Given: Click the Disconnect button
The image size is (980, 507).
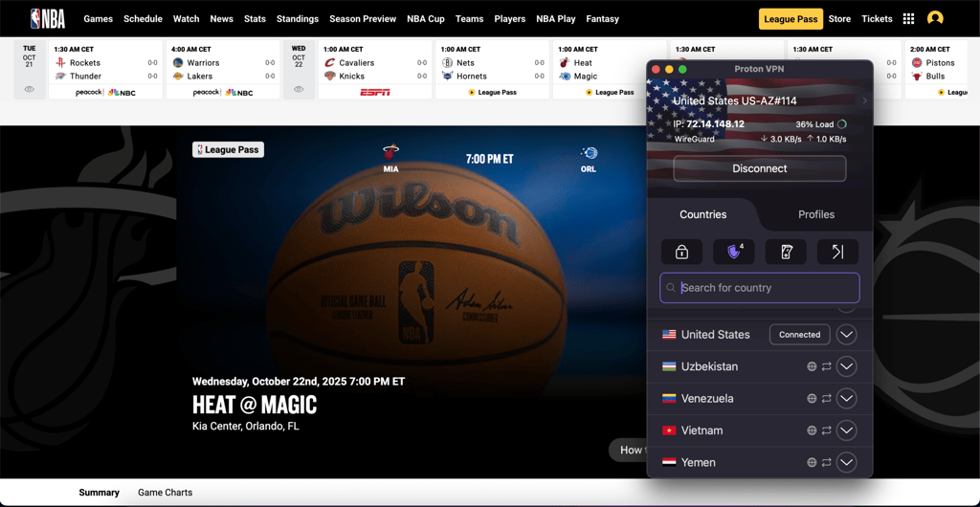Looking at the screenshot, I should (x=759, y=168).
